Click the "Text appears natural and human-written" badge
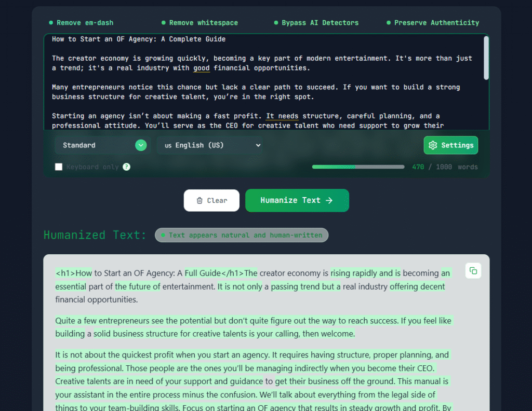The width and height of the screenshot is (532, 411). pos(242,235)
